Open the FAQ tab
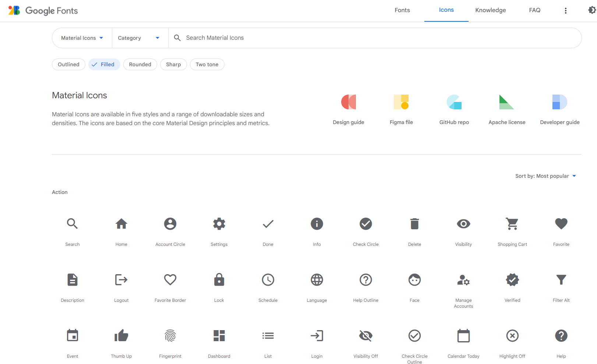Image resolution: width=597 pixels, height=364 pixels. click(x=535, y=10)
